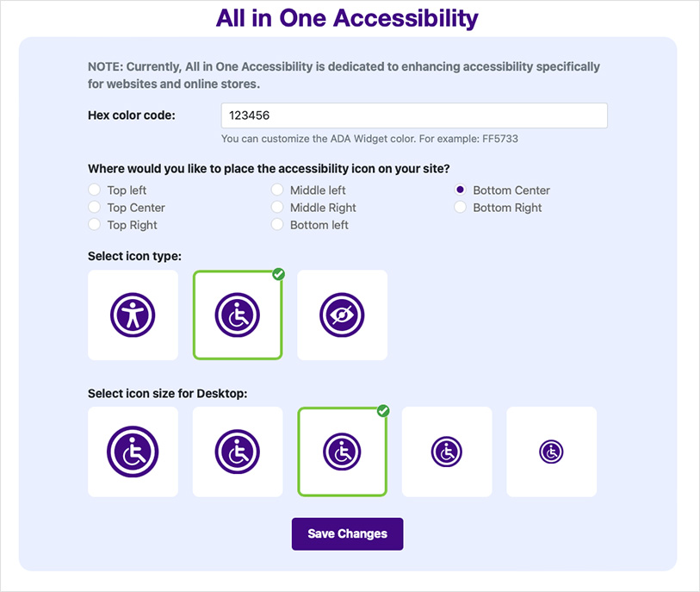Click the Save Changes button
Screen dimensions: 700x592
[x=347, y=533]
